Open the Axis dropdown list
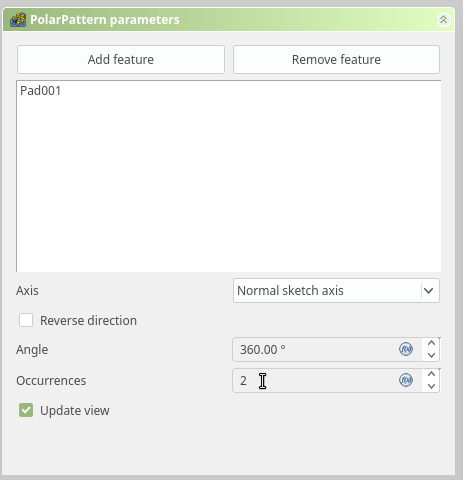The width and height of the screenshot is (465, 480). 336,291
